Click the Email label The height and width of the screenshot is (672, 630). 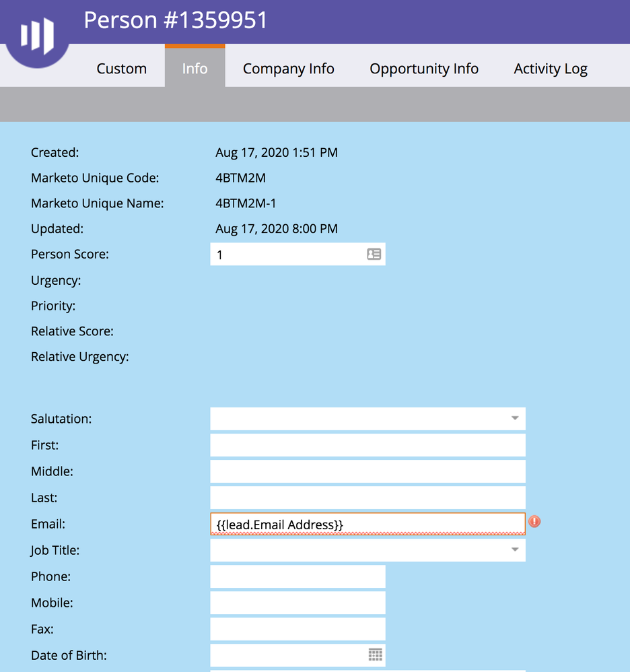pos(48,524)
